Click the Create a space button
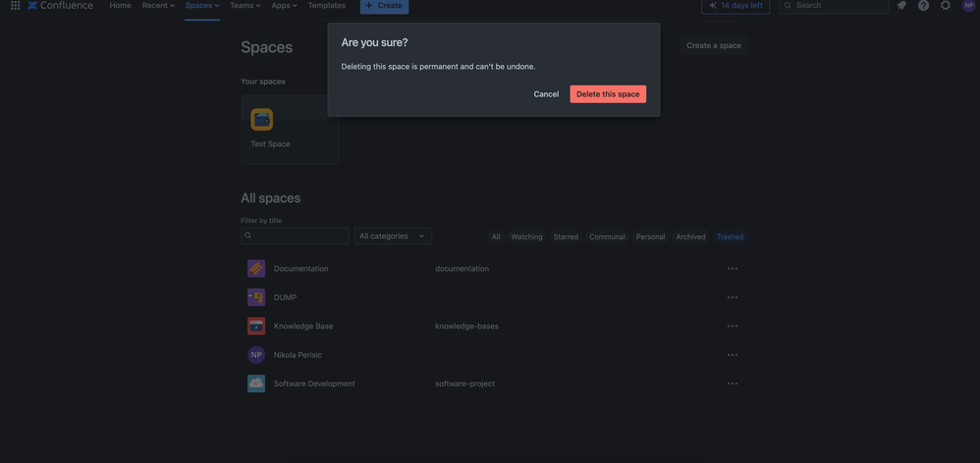This screenshot has height=463, width=980. [x=714, y=45]
